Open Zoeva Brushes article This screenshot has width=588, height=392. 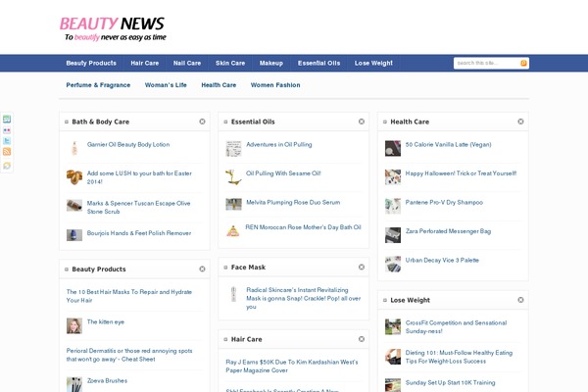[107, 381]
